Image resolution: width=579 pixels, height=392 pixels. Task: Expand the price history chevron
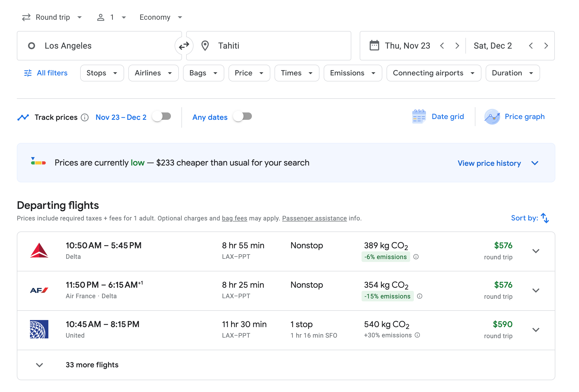[x=535, y=163]
